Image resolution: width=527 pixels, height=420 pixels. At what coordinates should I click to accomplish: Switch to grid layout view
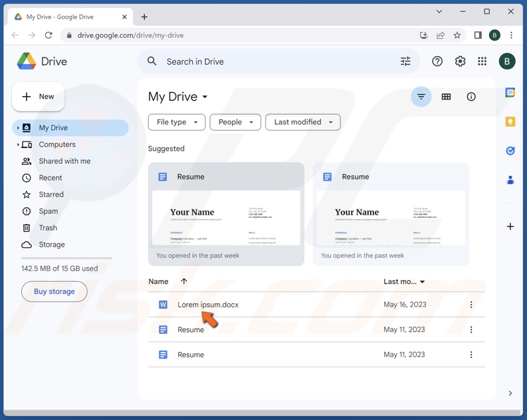[446, 97]
